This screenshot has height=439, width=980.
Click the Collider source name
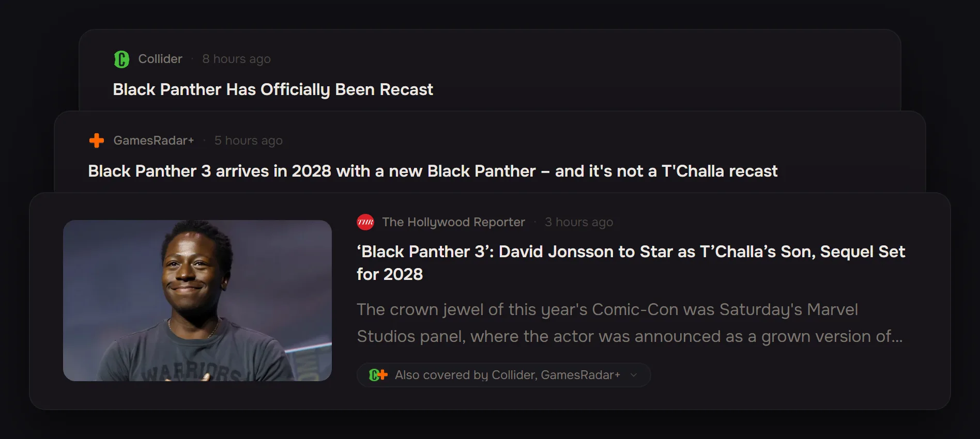click(x=160, y=59)
